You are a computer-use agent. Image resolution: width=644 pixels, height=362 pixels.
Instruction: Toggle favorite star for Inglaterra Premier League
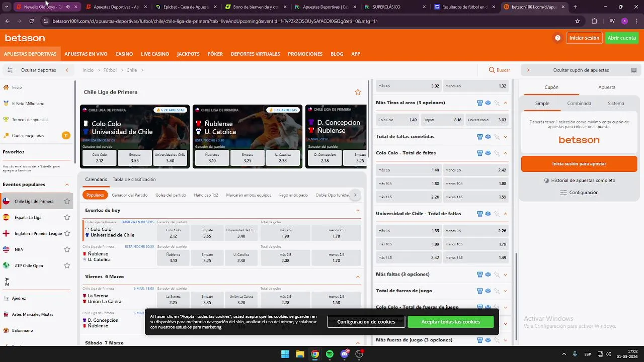(67, 233)
